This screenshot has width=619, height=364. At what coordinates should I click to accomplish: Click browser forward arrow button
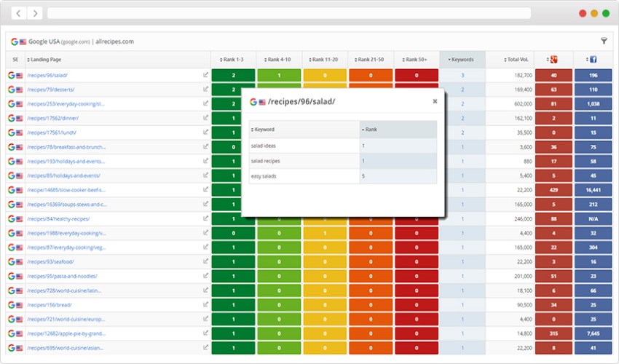pos(35,13)
